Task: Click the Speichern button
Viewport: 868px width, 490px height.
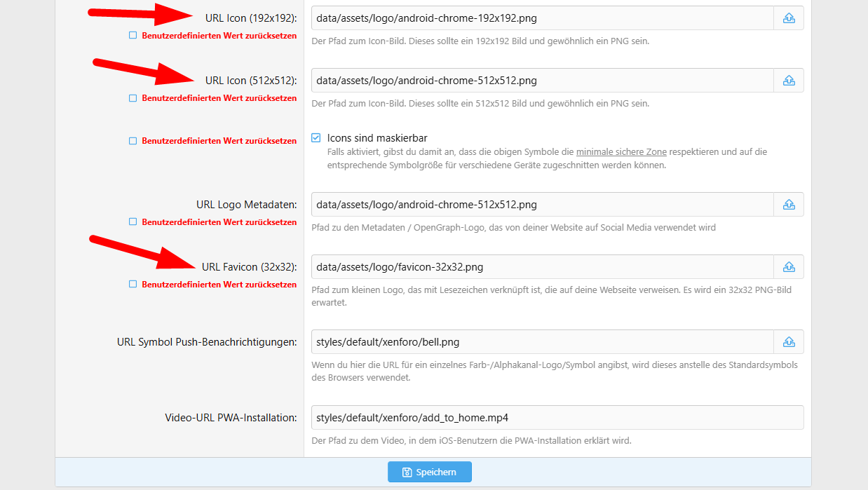Action: click(430, 472)
